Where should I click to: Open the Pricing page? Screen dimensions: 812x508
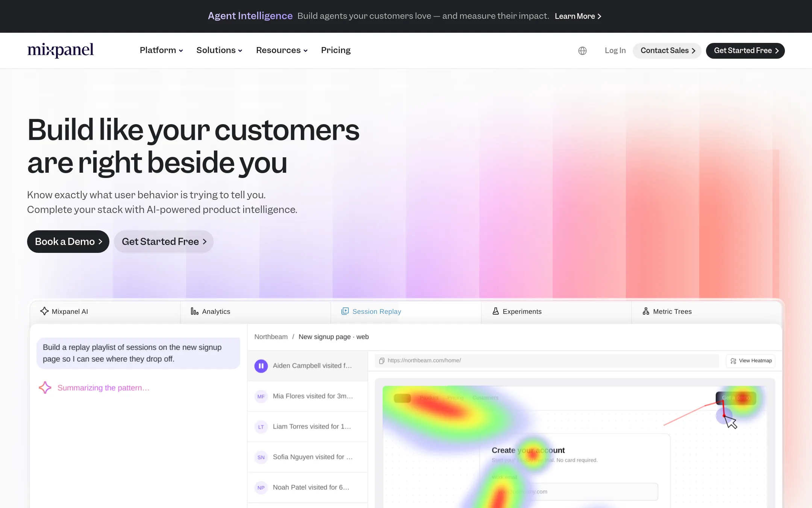coord(336,50)
